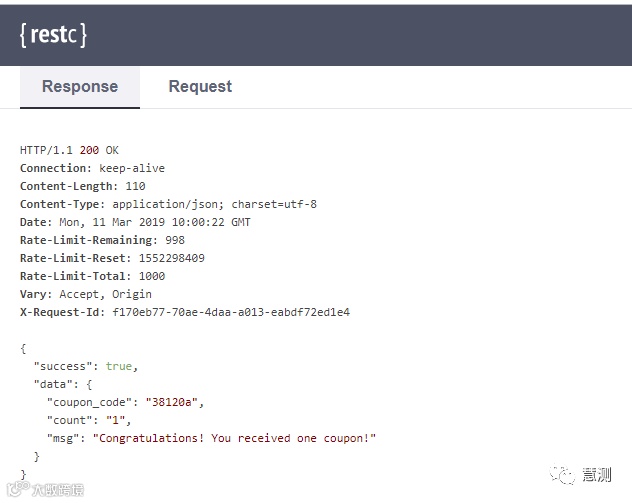Click the Rate-Limit-Total value 1000
The width and height of the screenshot is (632, 503).
(152, 276)
